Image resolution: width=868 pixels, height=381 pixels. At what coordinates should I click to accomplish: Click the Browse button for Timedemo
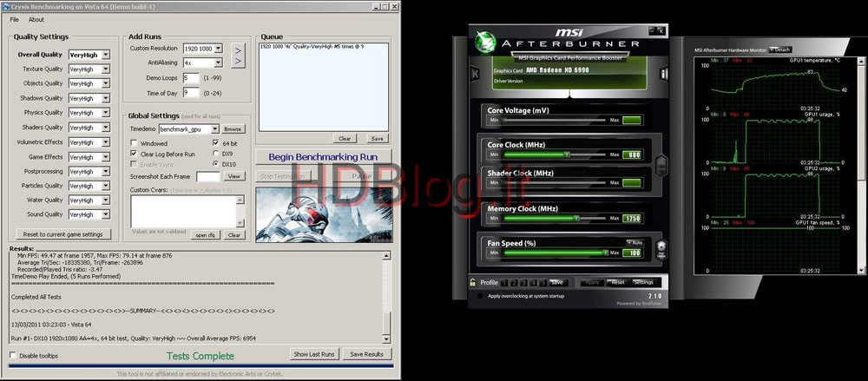233,129
